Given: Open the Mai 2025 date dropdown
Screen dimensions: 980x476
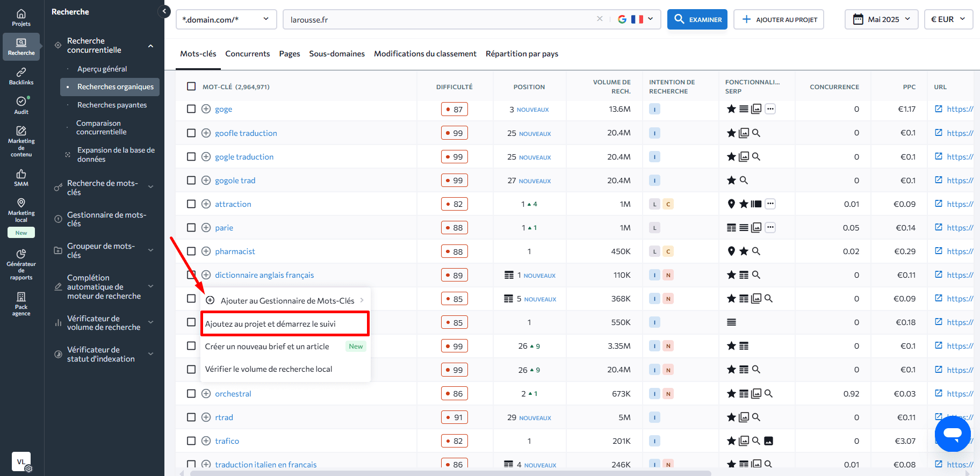Looking at the screenshot, I should pyautogui.click(x=882, y=19).
